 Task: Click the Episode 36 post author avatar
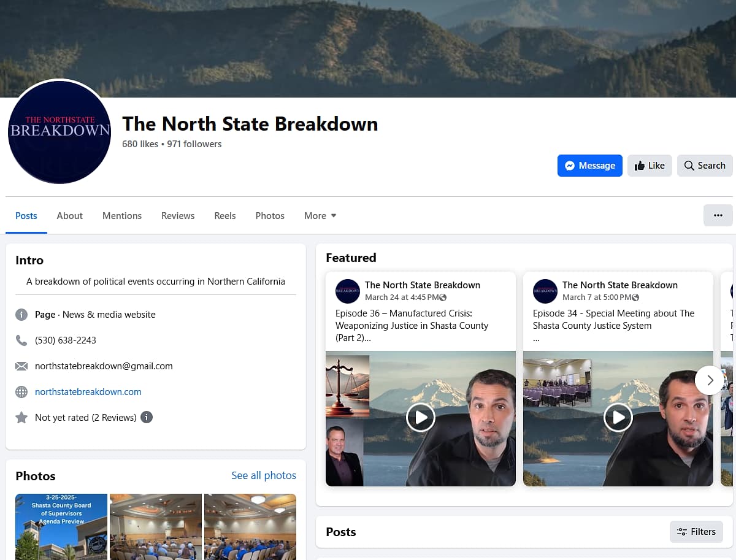[x=348, y=291]
